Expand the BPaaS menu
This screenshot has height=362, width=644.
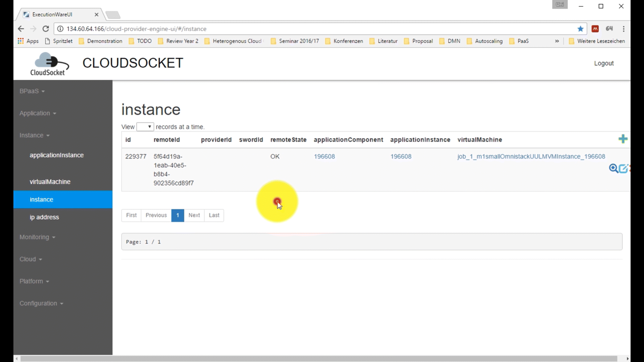click(32, 91)
